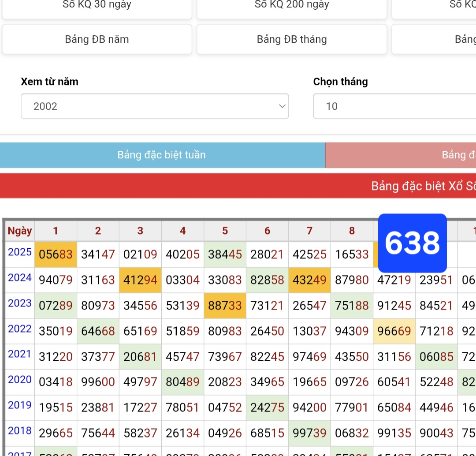Select the 2020 year row label

tap(20, 380)
